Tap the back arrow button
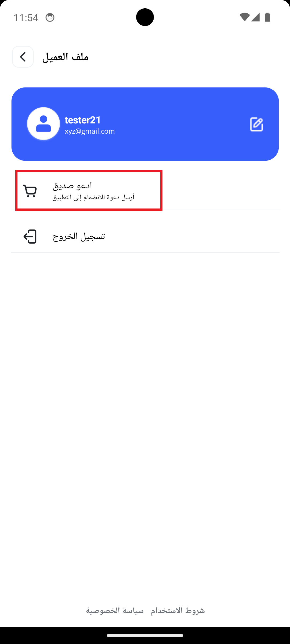290x644 pixels. [23, 57]
